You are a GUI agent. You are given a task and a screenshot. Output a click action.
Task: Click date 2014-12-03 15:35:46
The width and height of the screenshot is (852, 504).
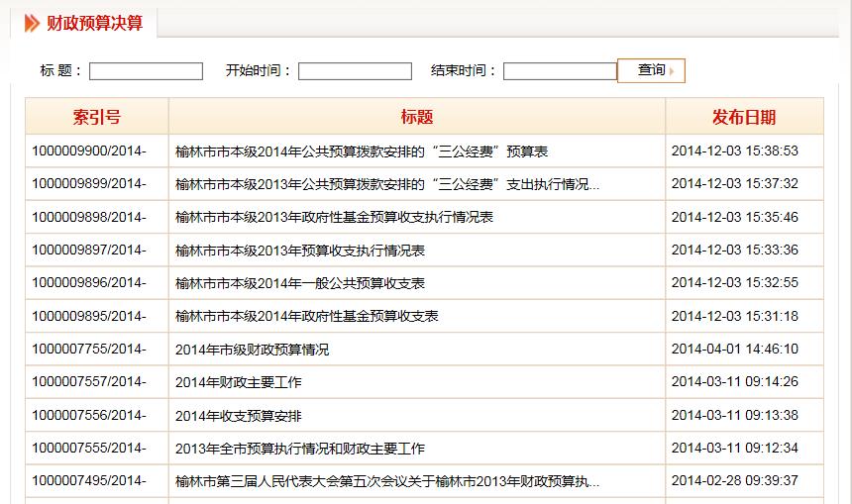[x=735, y=217]
